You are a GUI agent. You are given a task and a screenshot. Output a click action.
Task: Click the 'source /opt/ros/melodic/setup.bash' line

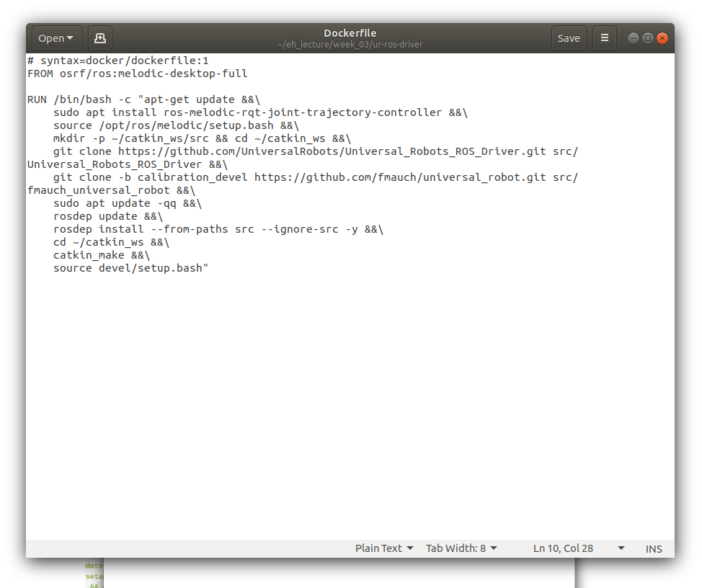[x=177, y=125]
